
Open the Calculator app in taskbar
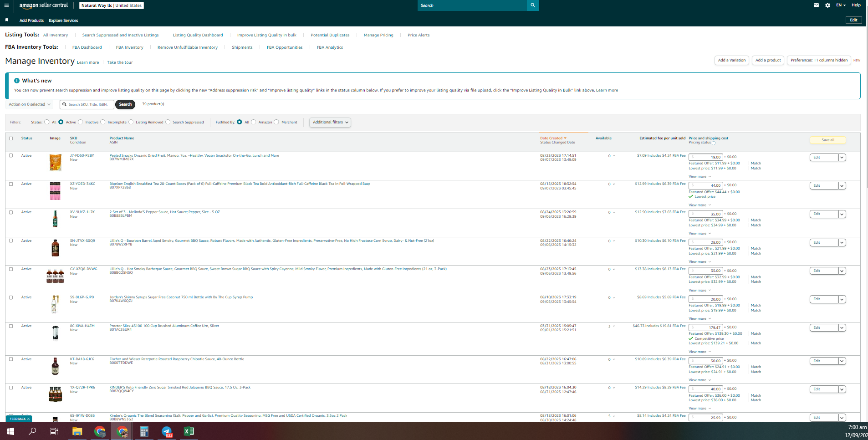(144, 431)
